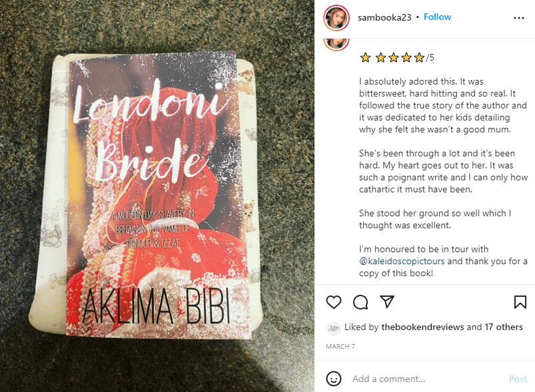Follow the sambooka23 account
Screen dimensions: 535x392
pos(437,17)
